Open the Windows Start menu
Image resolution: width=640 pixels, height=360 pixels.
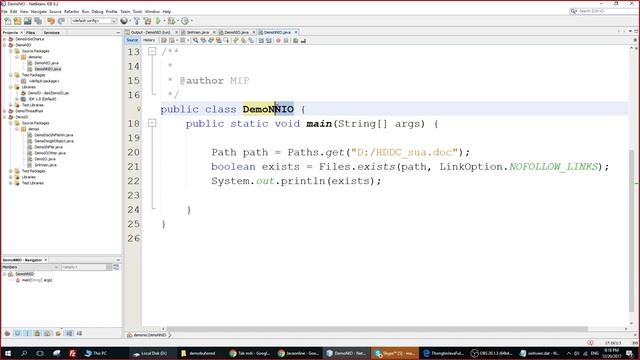[x=7, y=353]
